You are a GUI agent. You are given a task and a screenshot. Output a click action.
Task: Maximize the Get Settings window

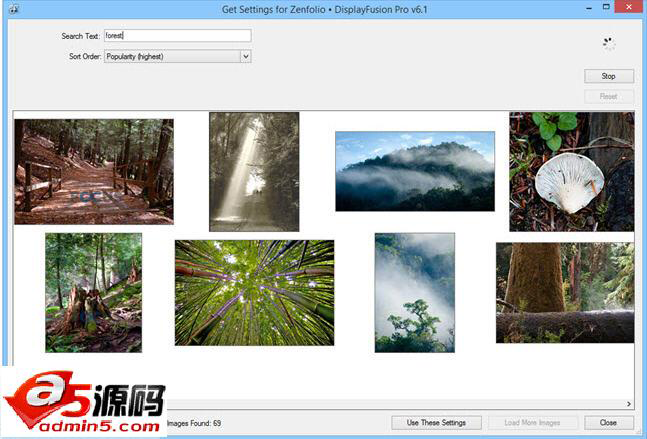point(606,7)
